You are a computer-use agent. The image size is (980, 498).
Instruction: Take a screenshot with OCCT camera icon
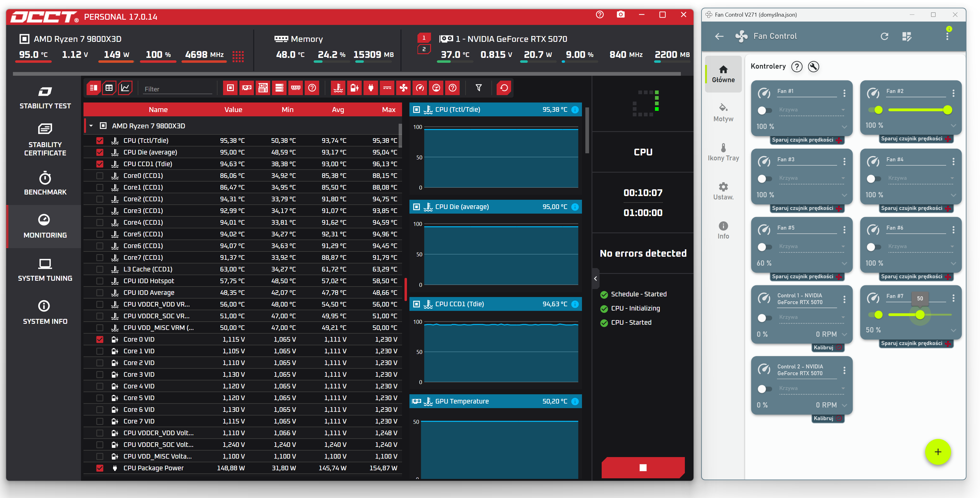point(620,15)
